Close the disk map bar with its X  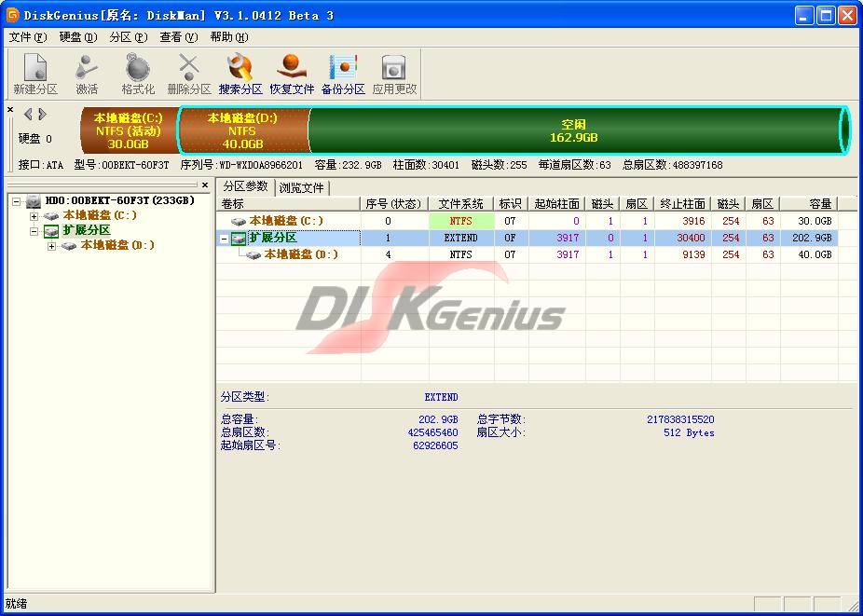(x=10, y=110)
